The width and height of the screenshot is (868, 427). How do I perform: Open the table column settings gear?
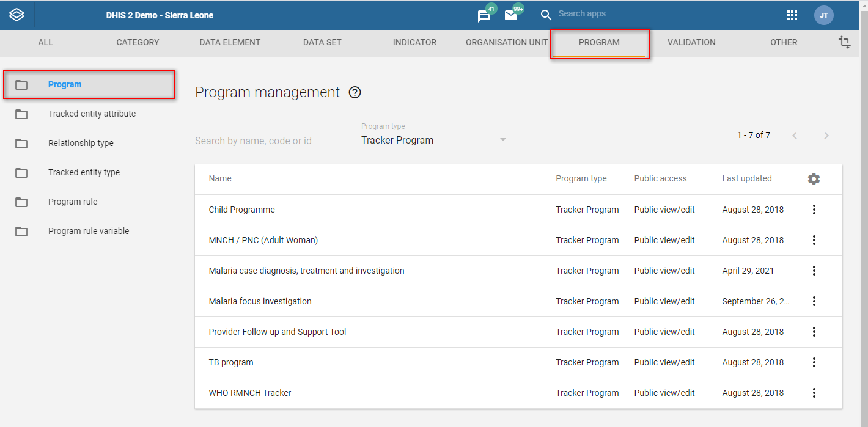click(814, 179)
